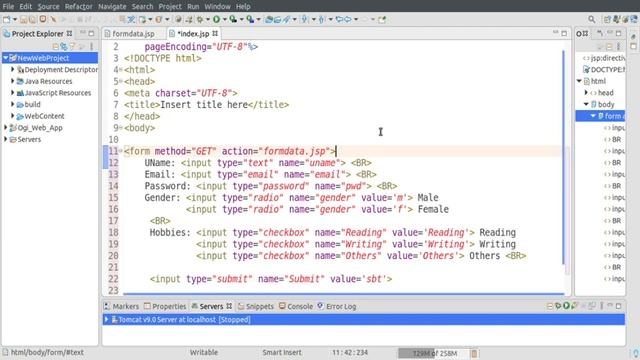Click the Open Perspective icon
This screenshot has height=360, width=640.
(x=607, y=19)
